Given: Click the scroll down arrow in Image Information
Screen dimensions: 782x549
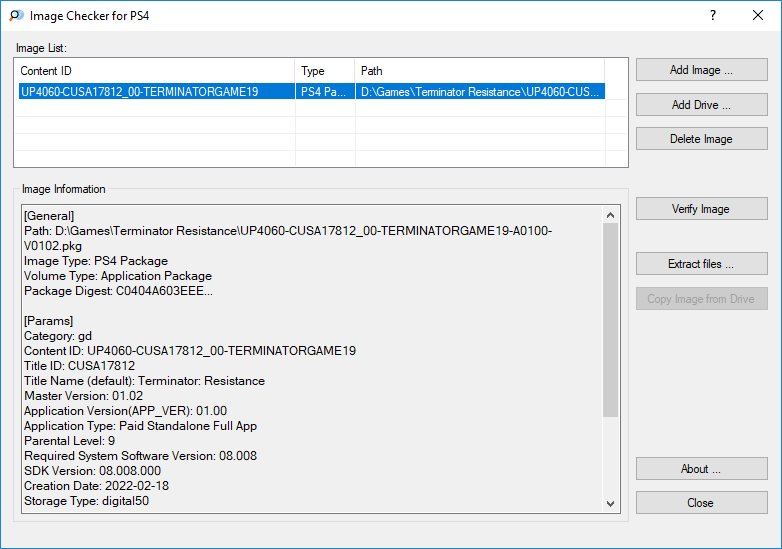Looking at the screenshot, I should [610, 504].
